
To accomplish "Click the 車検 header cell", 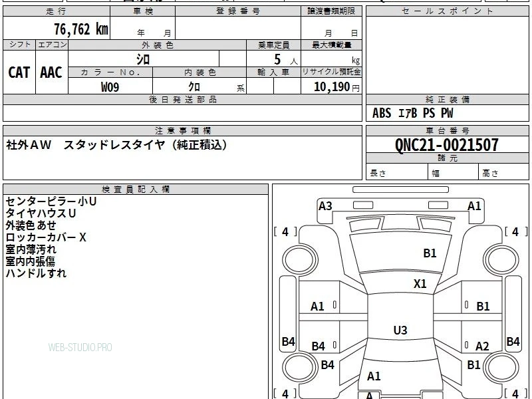I will point(143,11).
